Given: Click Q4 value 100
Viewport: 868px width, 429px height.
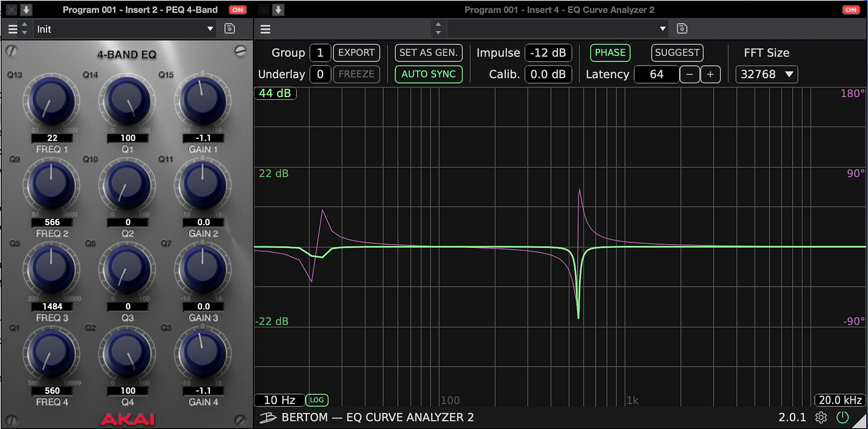Looking at the screenshot, I should (x=128, y=391).
